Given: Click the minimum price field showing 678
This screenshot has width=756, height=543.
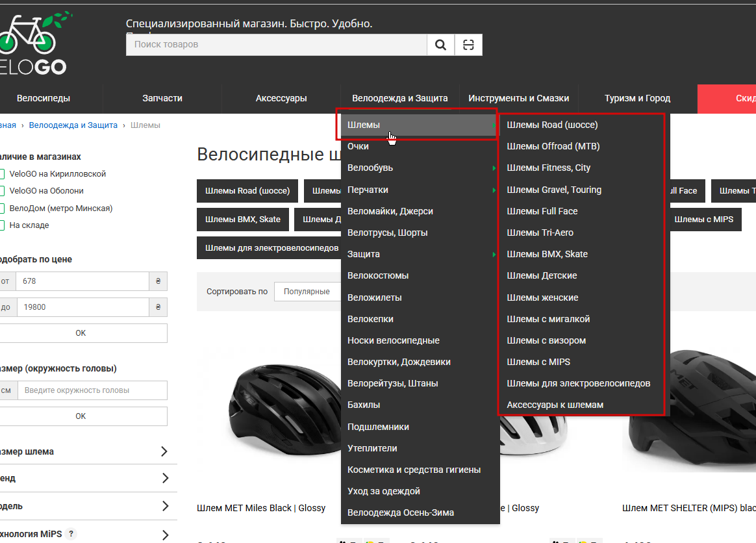Looking at the screenshot, I should [x=82, y=281].
